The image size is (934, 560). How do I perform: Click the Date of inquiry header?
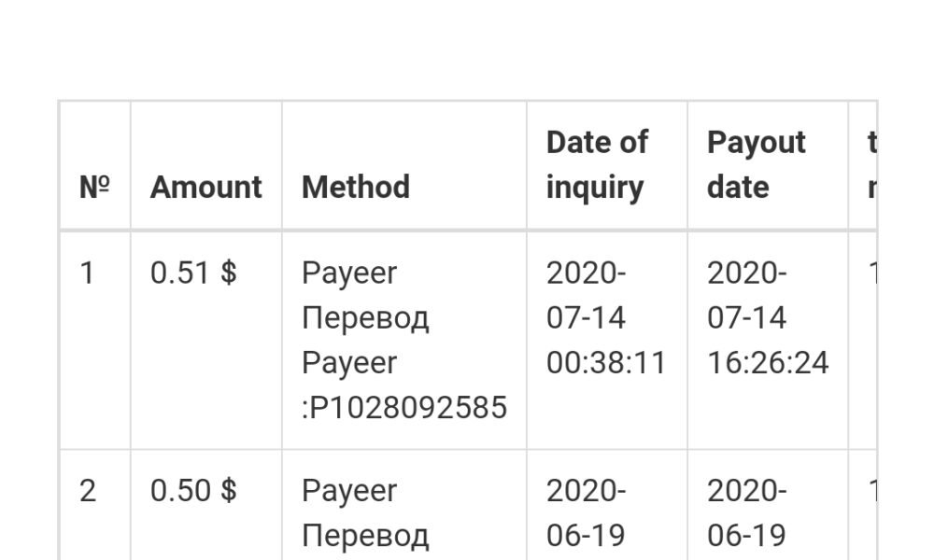[597, 164]
